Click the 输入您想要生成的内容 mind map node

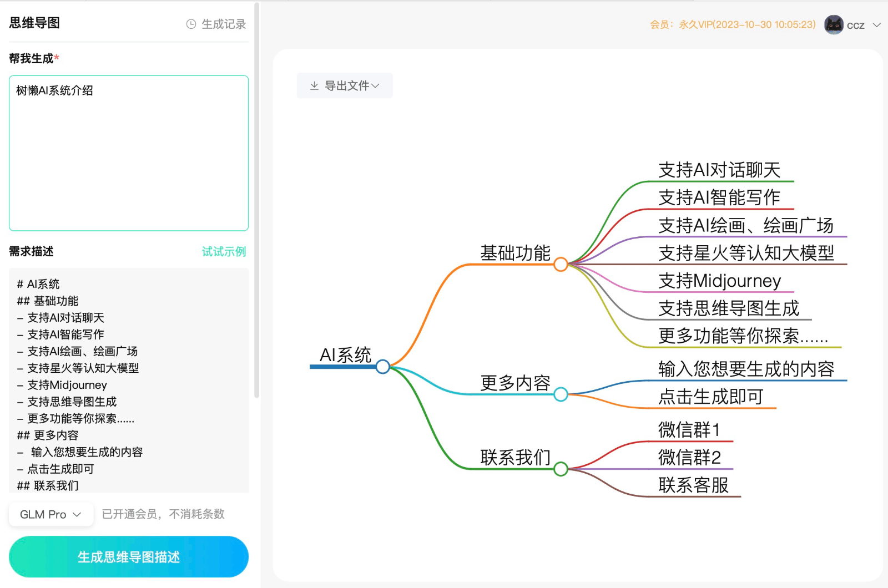tap(746, 369)
